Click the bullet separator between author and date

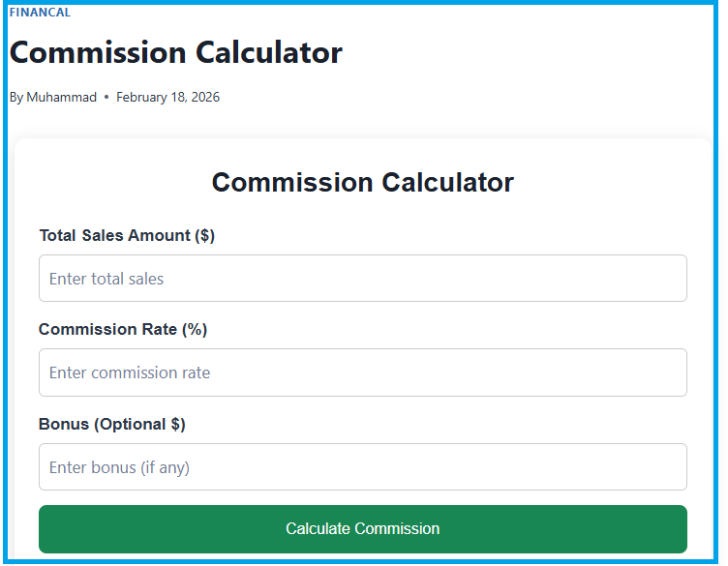click(106, 97)
